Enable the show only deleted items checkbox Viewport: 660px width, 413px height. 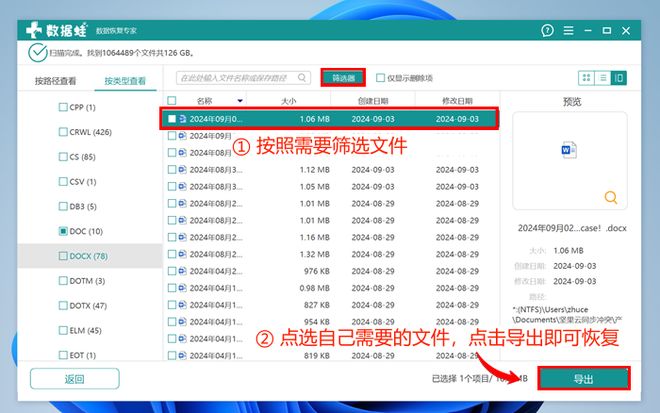pos(380,78)
